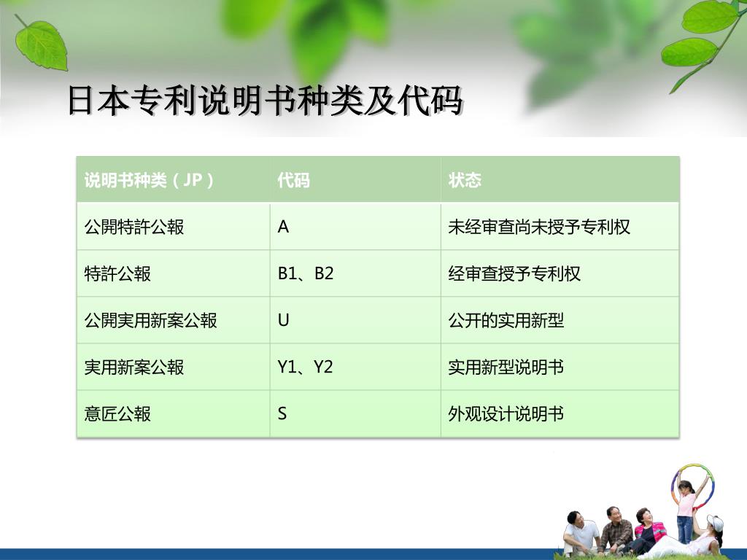Click the cell 実用新案公報
747x560 pixels.
(174, 367)
